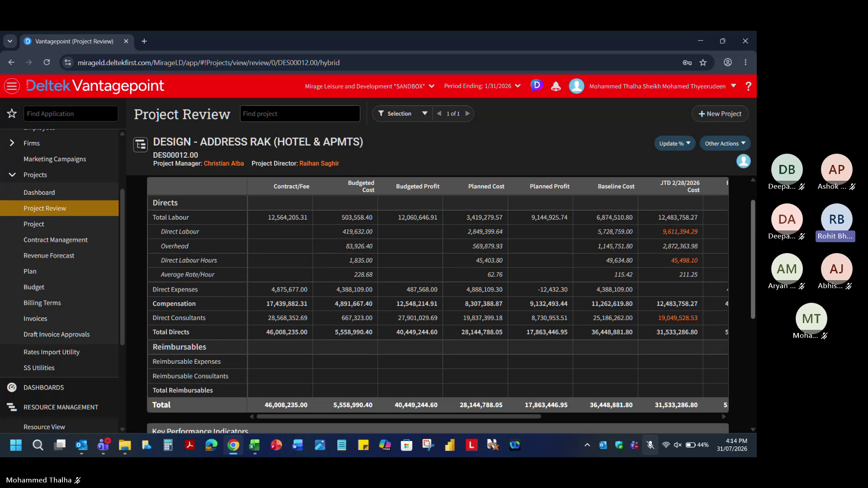Toggle the muted microphone in system tray

(650, 445)
